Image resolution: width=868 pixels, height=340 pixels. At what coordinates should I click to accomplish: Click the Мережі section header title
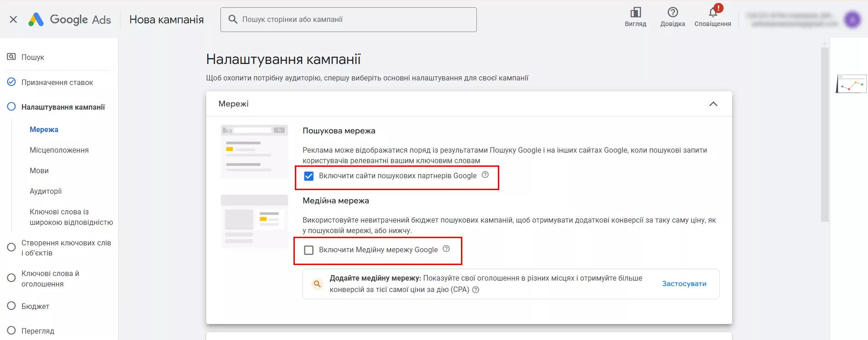[234, 104]
